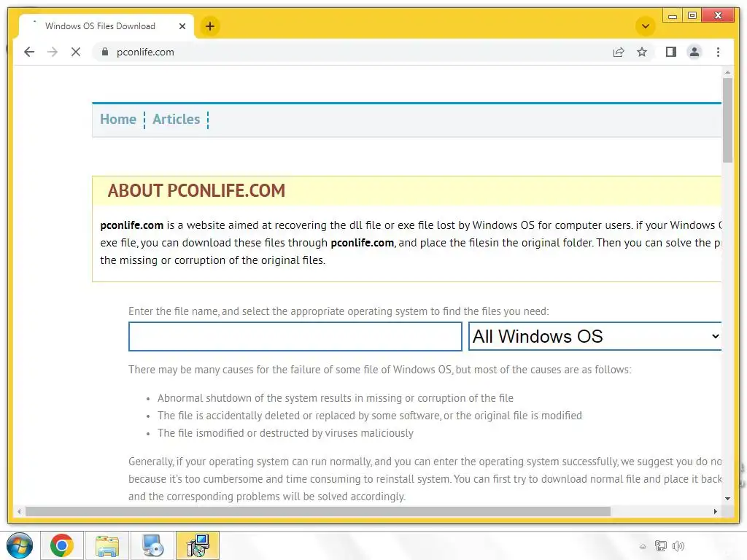Share this page icon

(619, 52)
